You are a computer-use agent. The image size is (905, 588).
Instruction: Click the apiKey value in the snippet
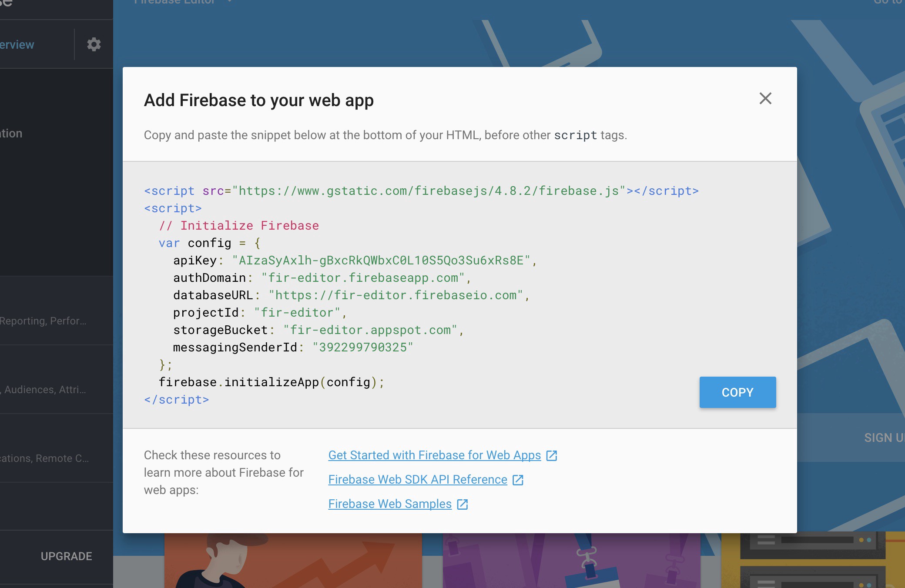click(x=381, y=261)
